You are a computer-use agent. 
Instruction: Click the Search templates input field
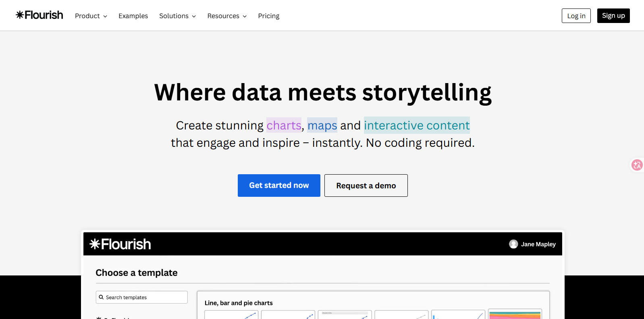(x=142, y=297)
